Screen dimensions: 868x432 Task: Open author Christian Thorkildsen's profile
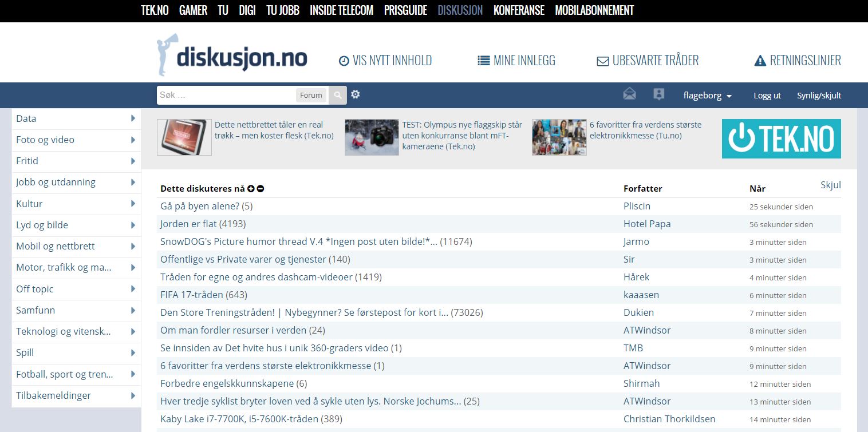coord(669,419)
